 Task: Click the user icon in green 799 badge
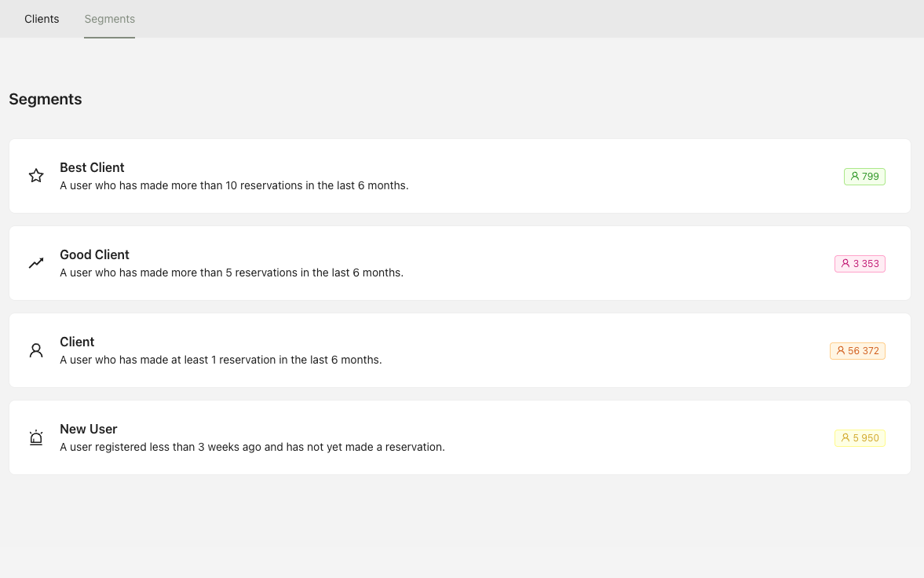[x=855, y=177]
